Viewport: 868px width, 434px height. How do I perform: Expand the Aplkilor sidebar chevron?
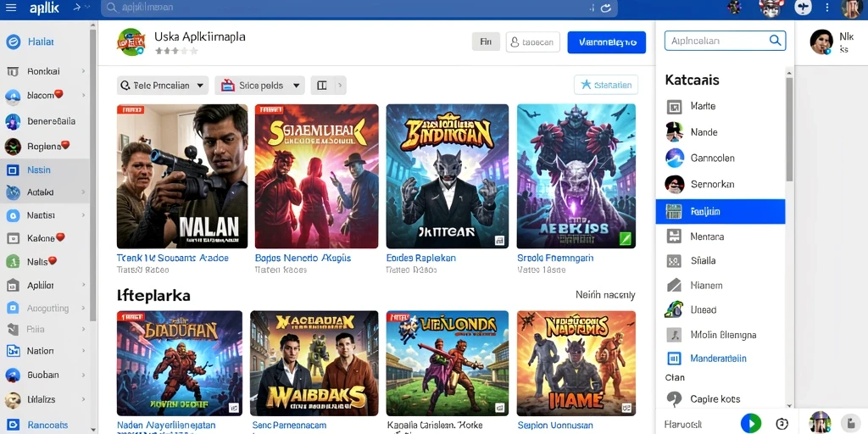click(84, 285)
